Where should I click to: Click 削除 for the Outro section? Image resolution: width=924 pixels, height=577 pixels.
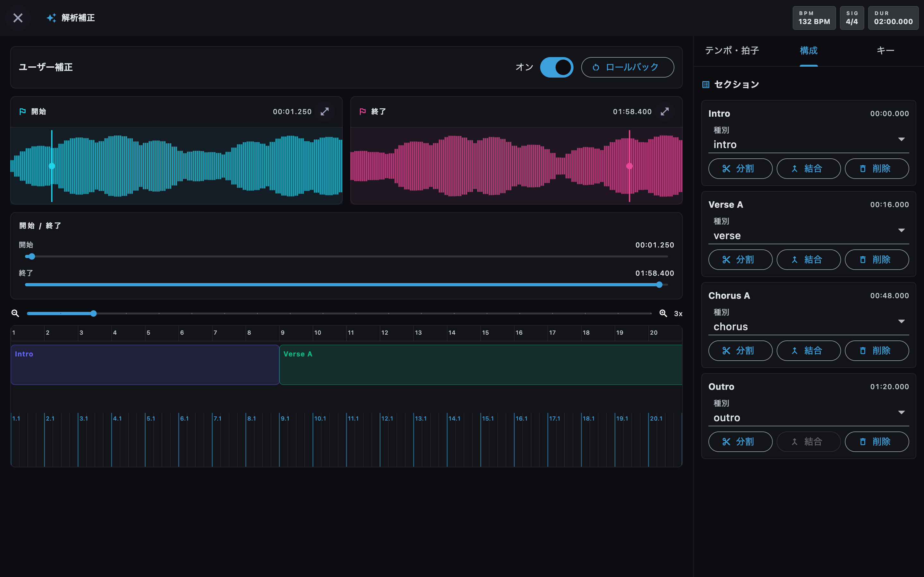point(877,441)
